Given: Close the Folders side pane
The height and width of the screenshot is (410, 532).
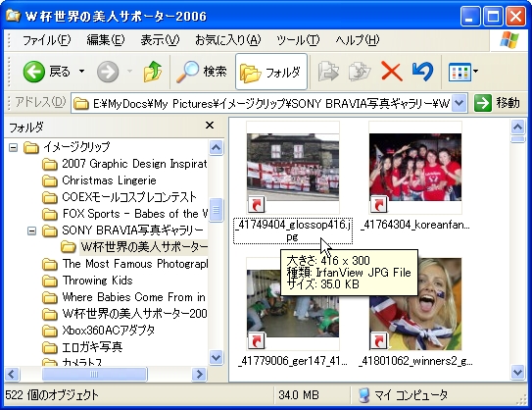Looking at the screenshot, I should click(210, 126).
